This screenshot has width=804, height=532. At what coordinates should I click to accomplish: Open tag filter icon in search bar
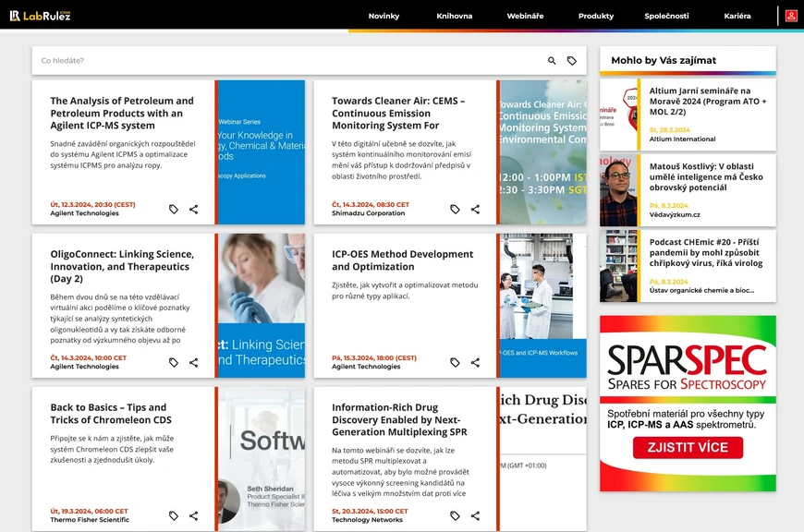click(x=572, y=60)
